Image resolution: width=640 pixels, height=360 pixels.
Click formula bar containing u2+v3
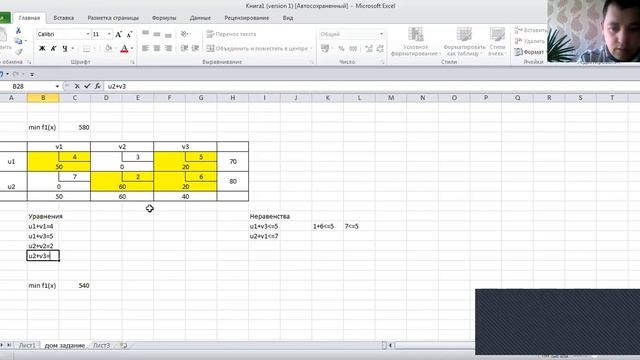pos(371,86)
